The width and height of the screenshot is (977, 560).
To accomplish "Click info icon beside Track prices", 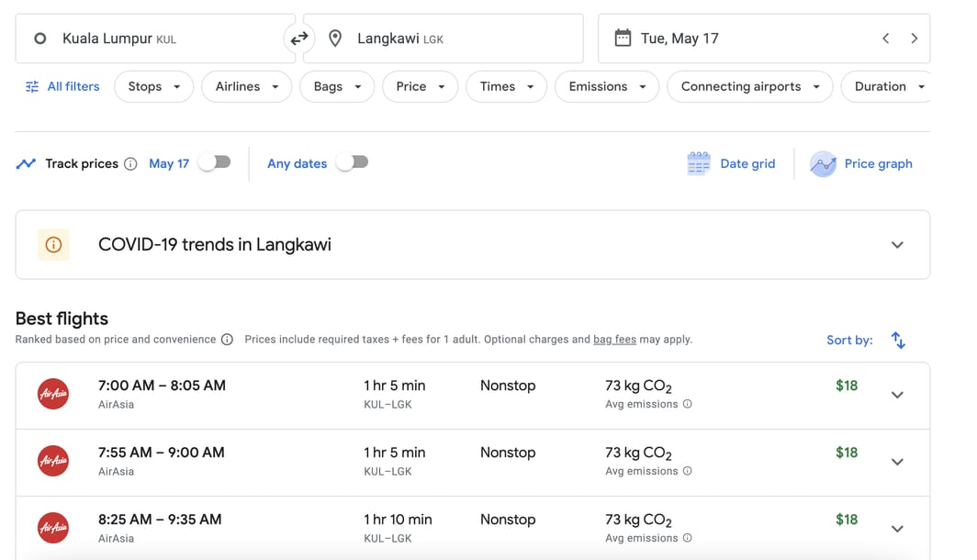I will [x=130, y=163].
